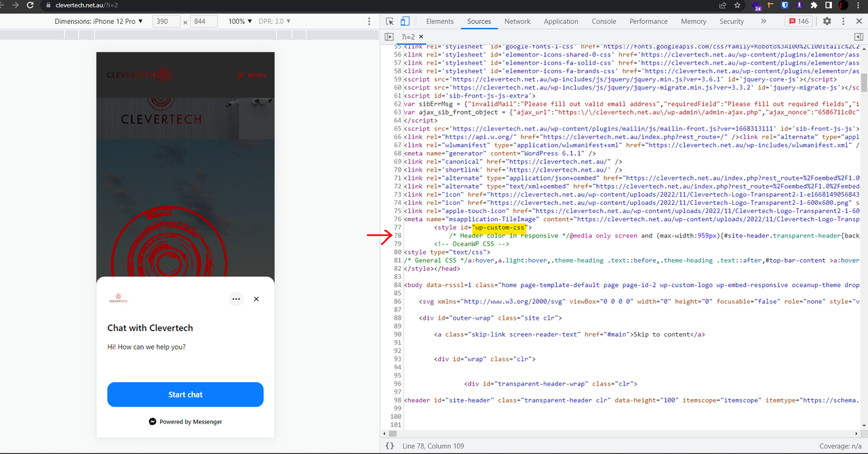Open the DPR 3.0 dropdown
This screenshot has height=454, width=868.
coord(275,22)
